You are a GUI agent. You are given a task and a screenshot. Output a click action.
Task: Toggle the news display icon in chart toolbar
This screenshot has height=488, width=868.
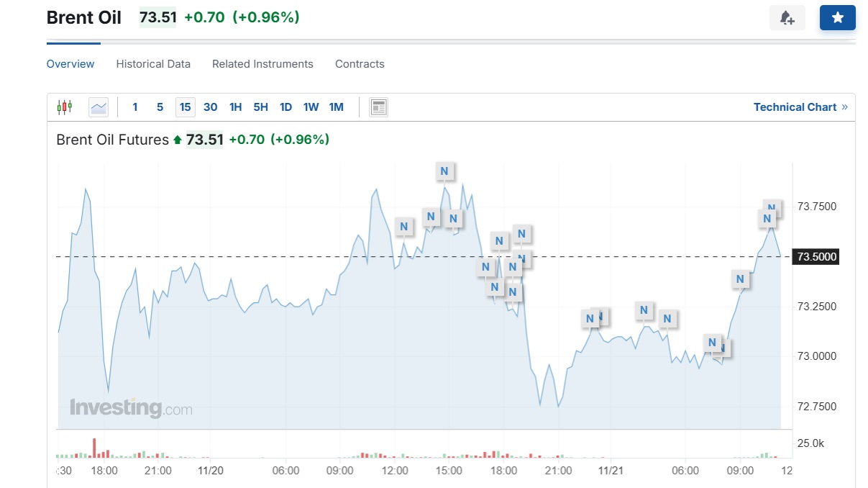378,107
